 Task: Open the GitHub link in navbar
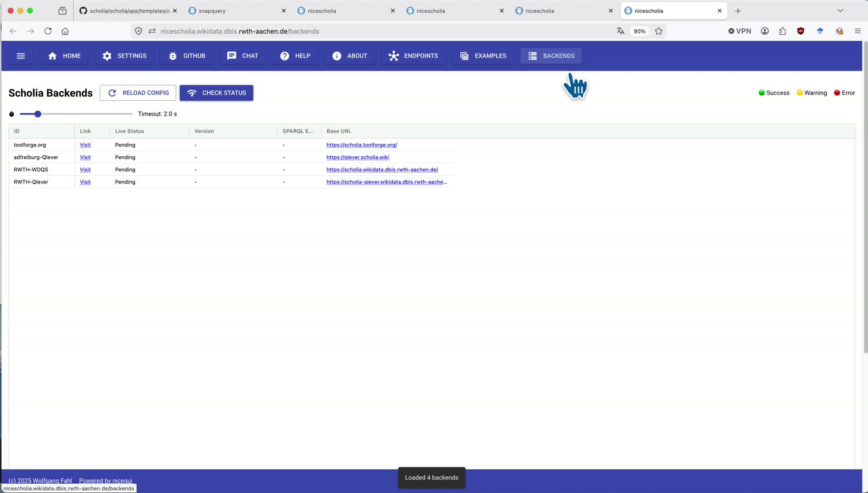click(187, 56)
